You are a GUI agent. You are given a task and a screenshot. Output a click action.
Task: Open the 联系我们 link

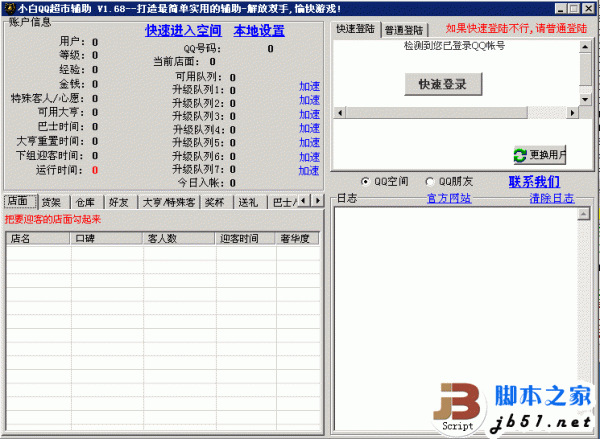coord(534,181)
